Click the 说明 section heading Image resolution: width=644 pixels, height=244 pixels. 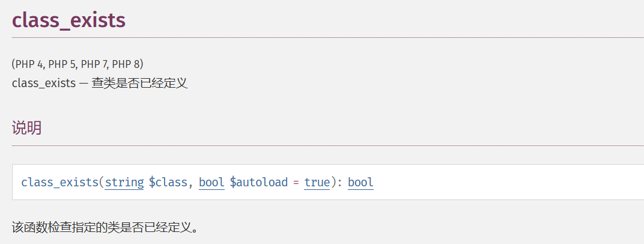[x=26, y=128]
